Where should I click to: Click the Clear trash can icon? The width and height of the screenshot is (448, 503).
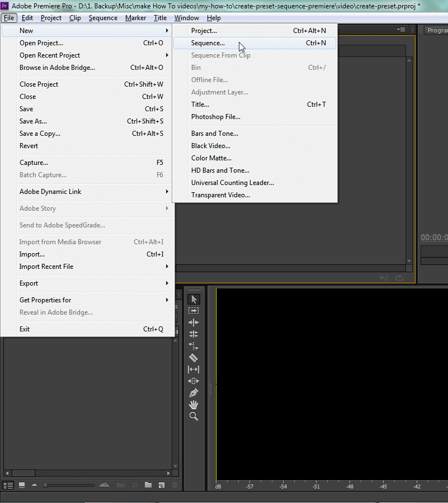click(175, 485)
